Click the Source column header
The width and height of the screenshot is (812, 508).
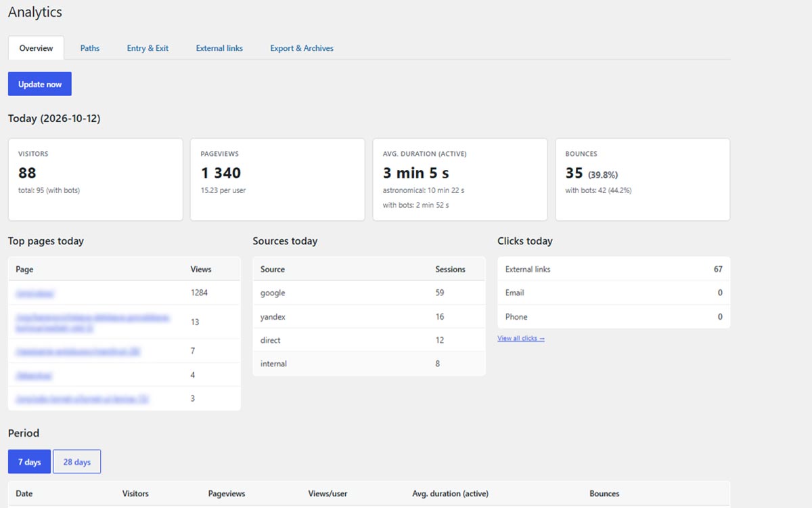273,269
